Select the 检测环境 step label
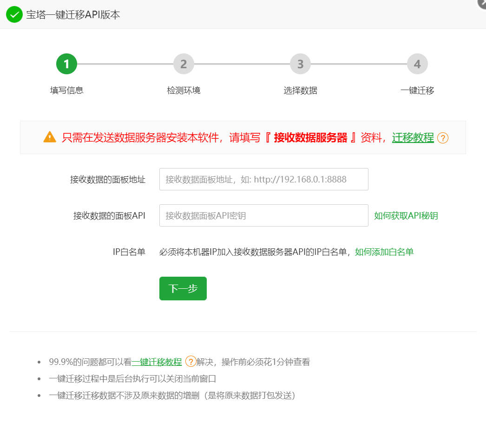This screenshot has width=486, height=448. coord(184,90)
